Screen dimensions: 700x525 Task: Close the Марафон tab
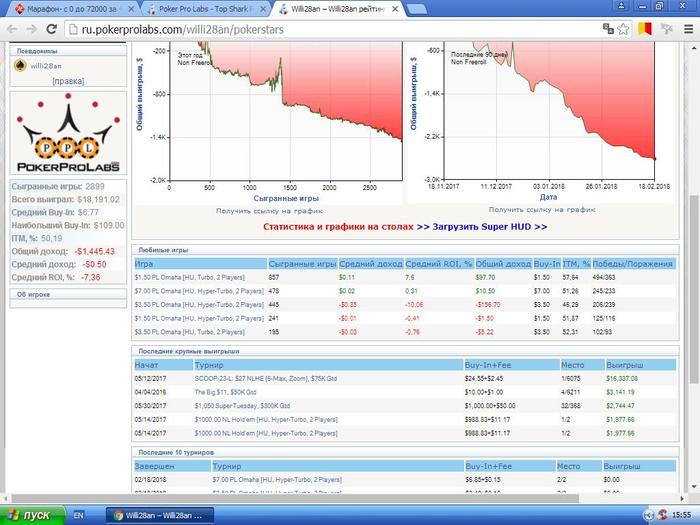(x=131, y=9)
